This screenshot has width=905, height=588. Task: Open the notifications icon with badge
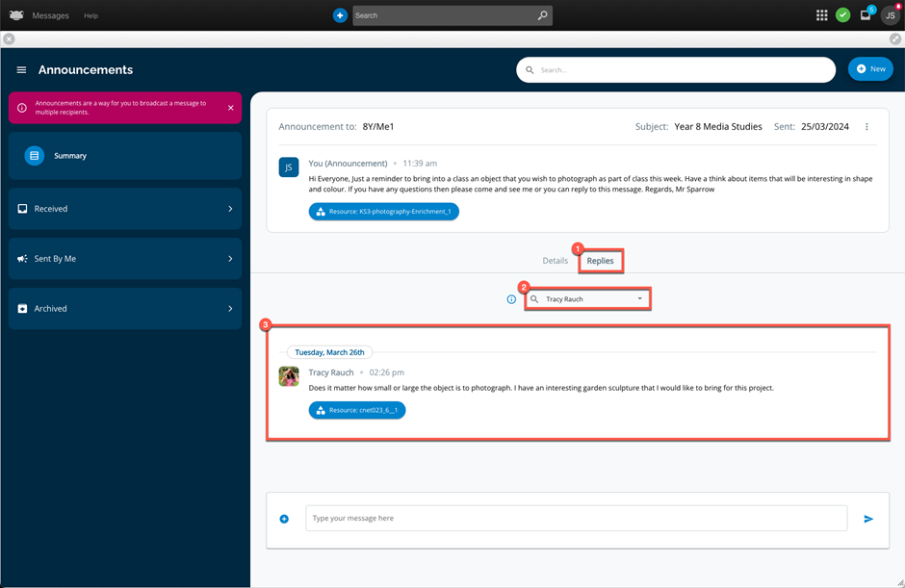[x=866, y=15]
